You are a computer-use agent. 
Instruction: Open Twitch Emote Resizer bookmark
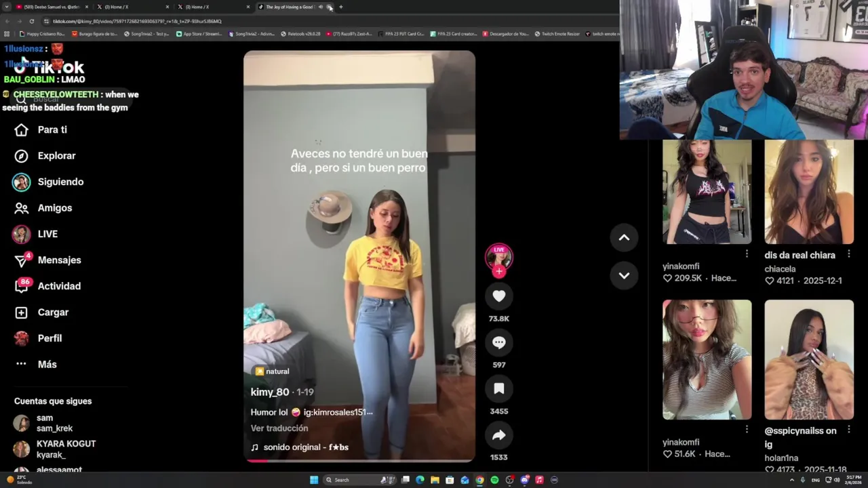[557, 33]
